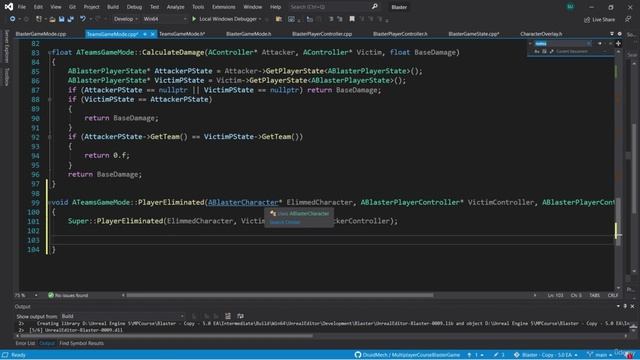This screenshot has height=360, width=640.
Task: Toggle match case in find box
Action: tap(537, 51)
